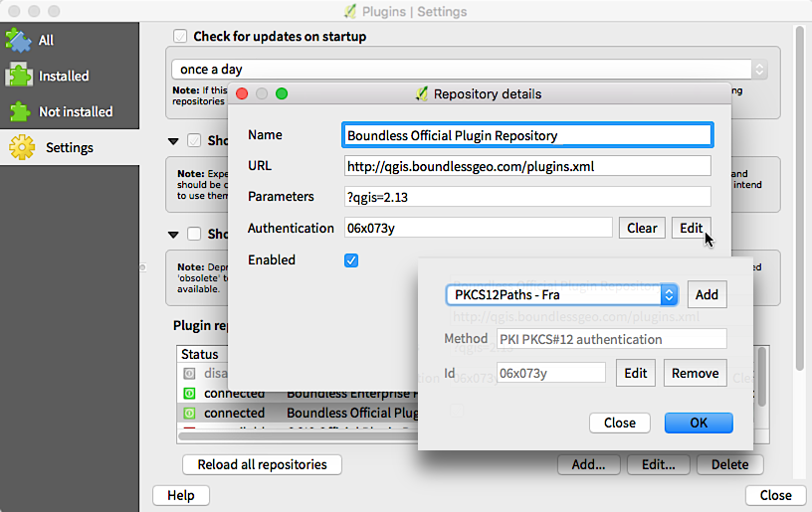Click the All puzzle-piece icon
The height and width of the screenshot is (512, 812).
19,40
